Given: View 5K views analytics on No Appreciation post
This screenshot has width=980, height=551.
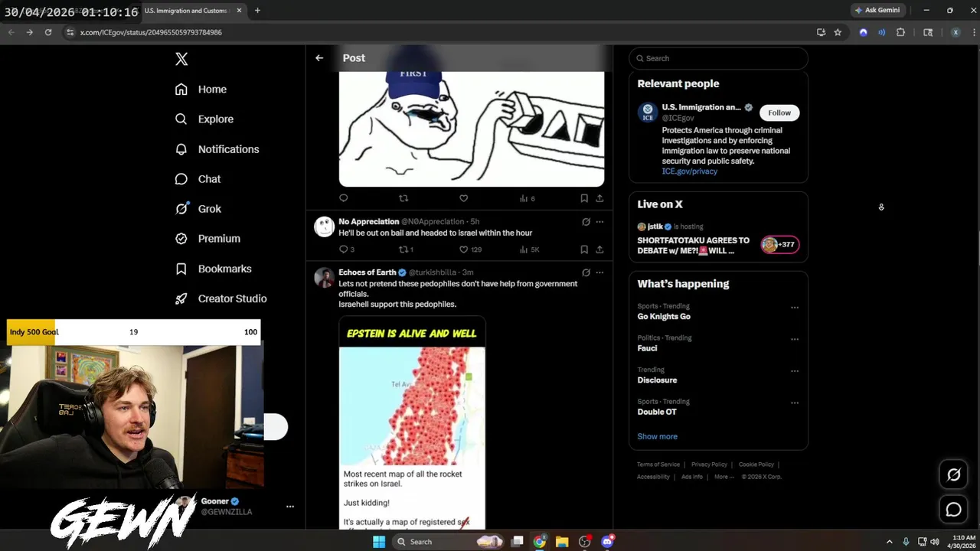Looking at the screenshot, I should click(529, 249).
